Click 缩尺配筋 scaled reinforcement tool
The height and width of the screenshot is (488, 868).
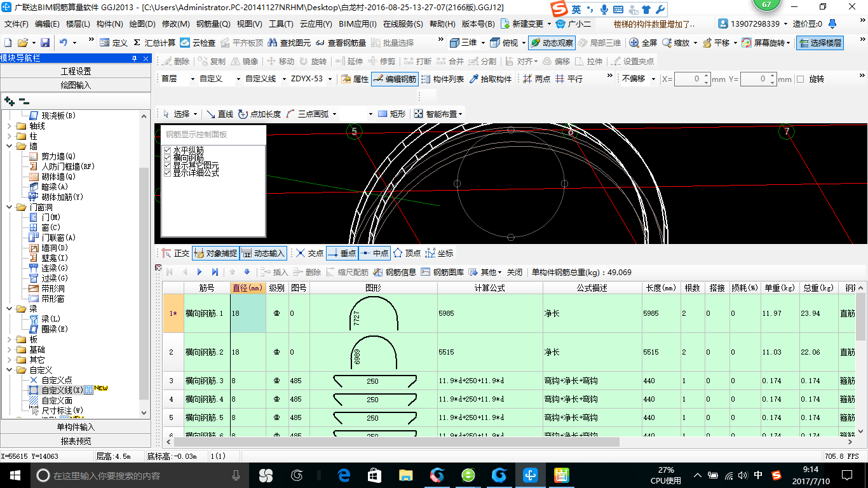(x=347, y=272)
